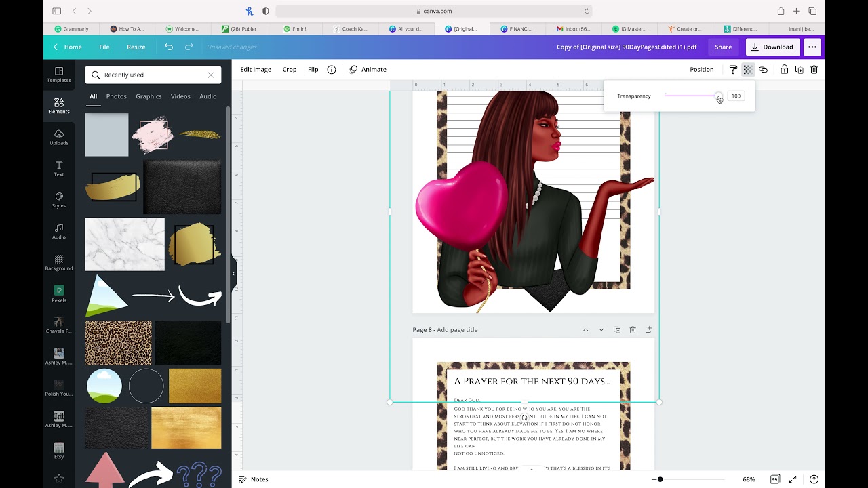
Task: Delete Page 8 with trash icon
Action: click(633, 330)
